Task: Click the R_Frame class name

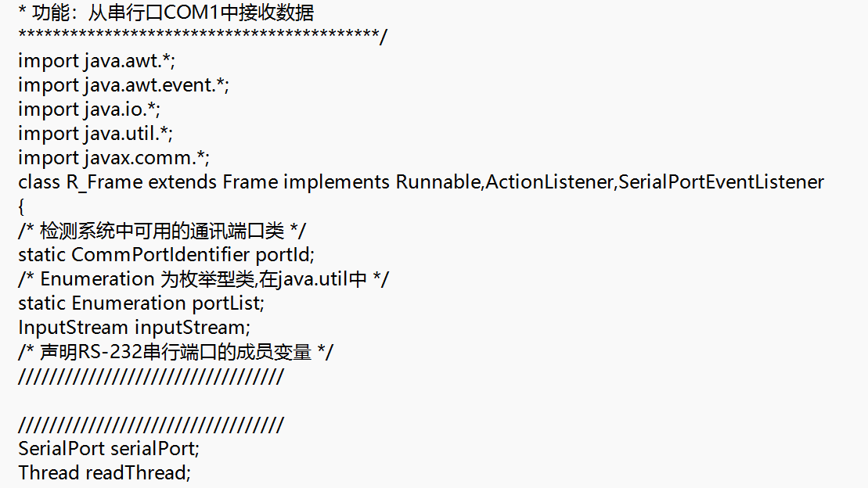Action: click(x=105, y=182)
